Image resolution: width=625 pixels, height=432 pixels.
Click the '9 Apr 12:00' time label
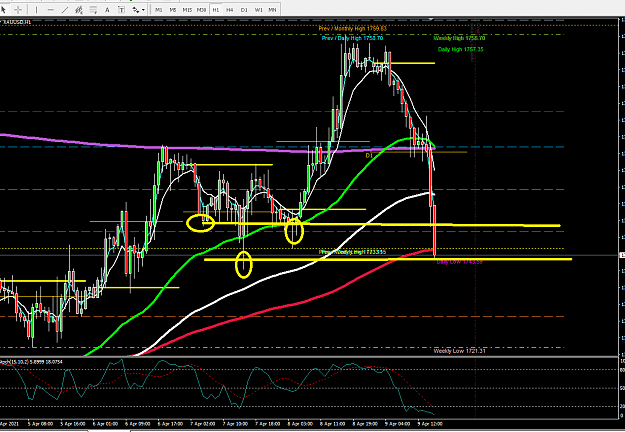coord(430,424)
